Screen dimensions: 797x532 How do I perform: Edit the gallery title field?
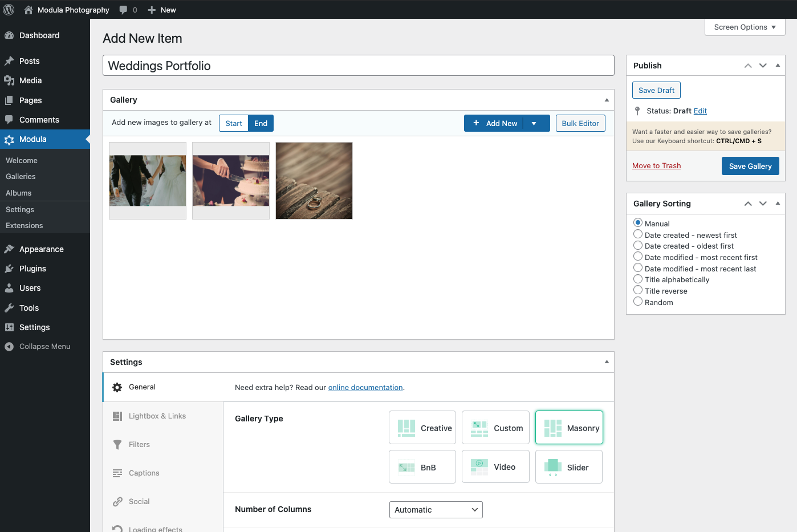coord(358,66)
